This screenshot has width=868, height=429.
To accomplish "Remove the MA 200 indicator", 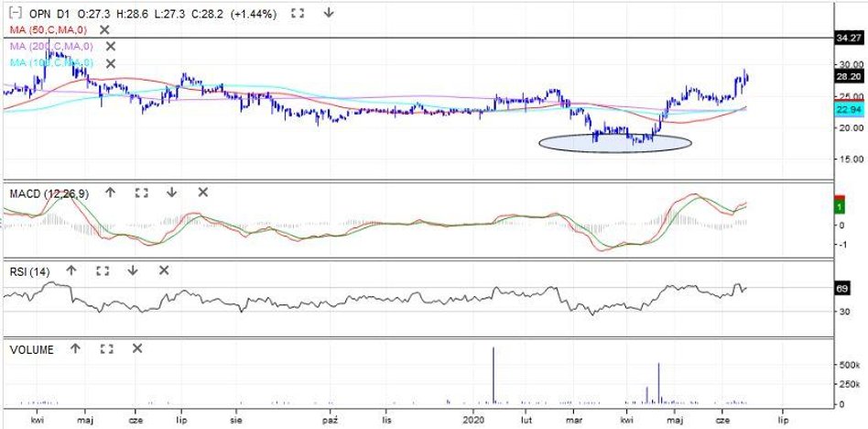I will pyautogui.click(x=111, y=46).
